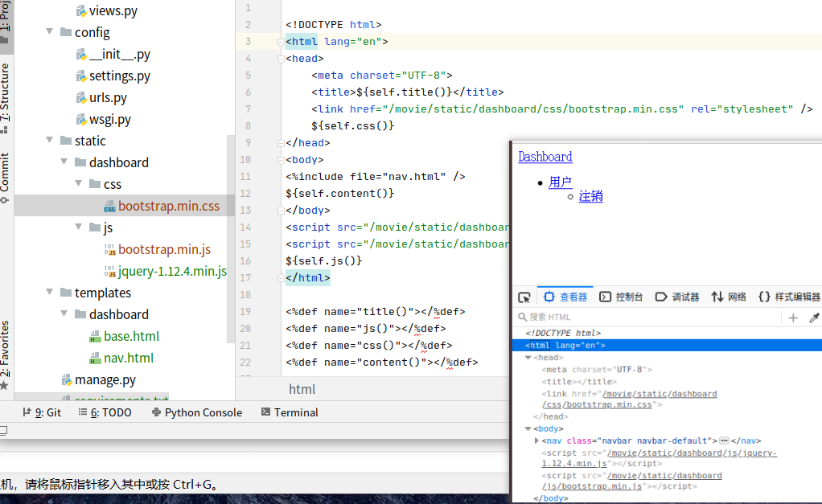Select the meta charset node in inspector

[x=597, y=369]
